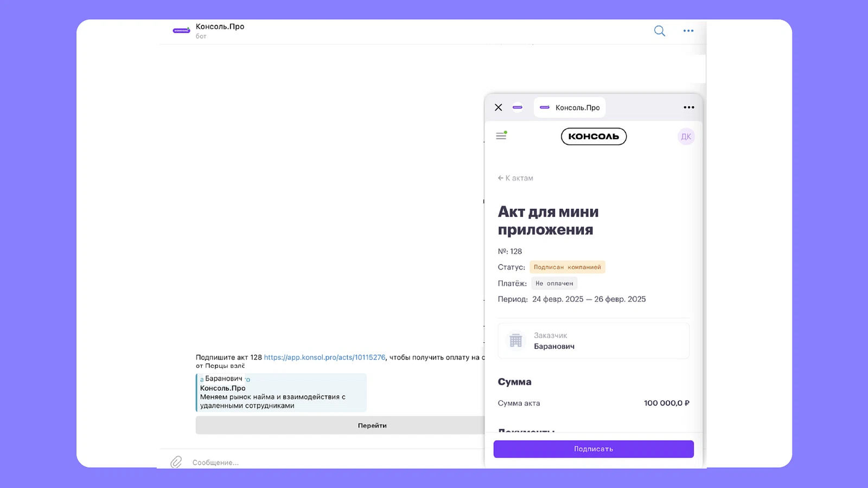
Task: Open the mini app three-dots menu
Action: coord(689,107)
